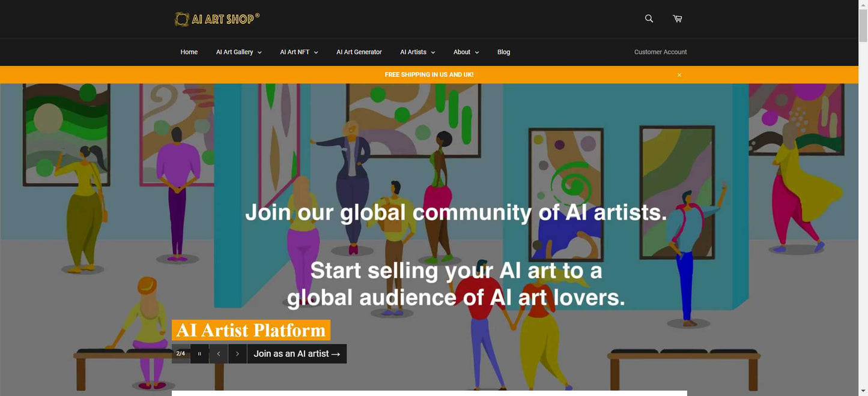Click the Free Shipping announcement text
The width and height of the screenshot is (868, 396).
[429, 75]
